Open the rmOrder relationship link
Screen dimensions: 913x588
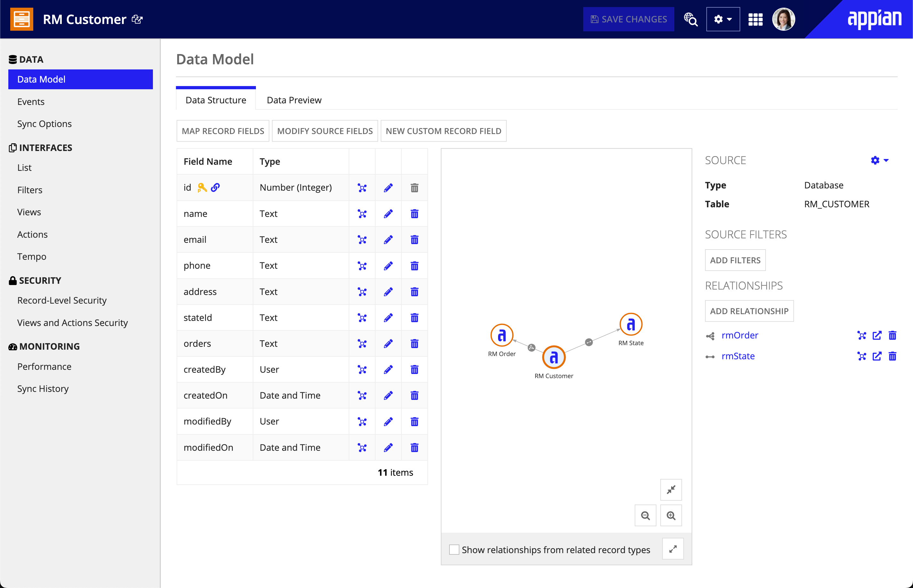740,335
